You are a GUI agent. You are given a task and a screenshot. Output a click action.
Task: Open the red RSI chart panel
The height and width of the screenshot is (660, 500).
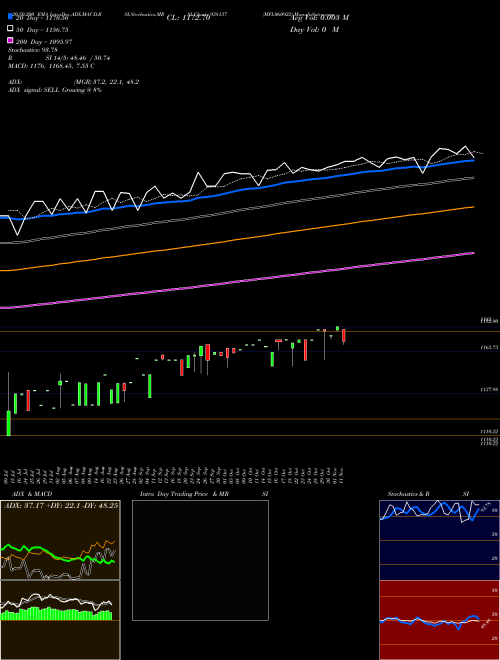point(439,620)
